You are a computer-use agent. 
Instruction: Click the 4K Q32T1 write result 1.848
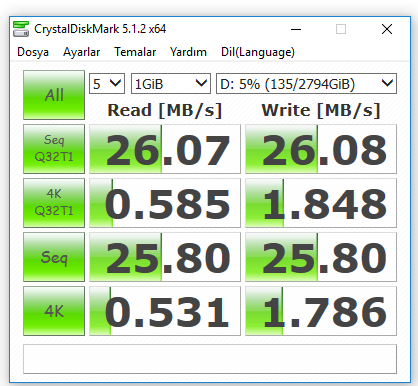(x=321, y=203)
